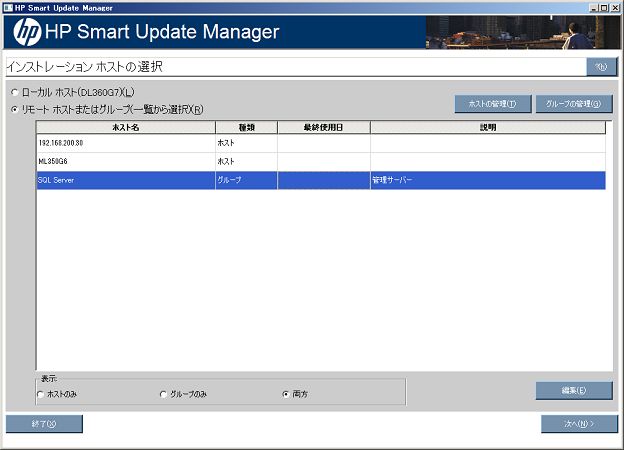
Task: Click the help button beside the page title
Action: (601, 67)
